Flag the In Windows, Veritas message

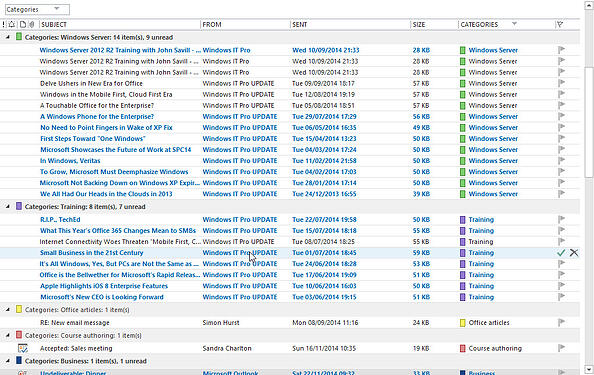click(x=561, y=160)
